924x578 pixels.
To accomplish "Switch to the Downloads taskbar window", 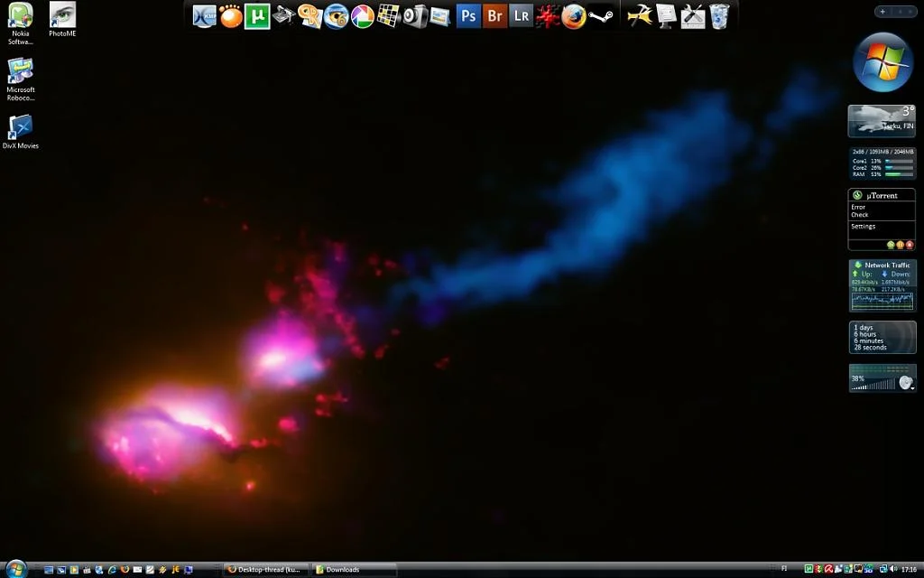I will coord(353,570).
